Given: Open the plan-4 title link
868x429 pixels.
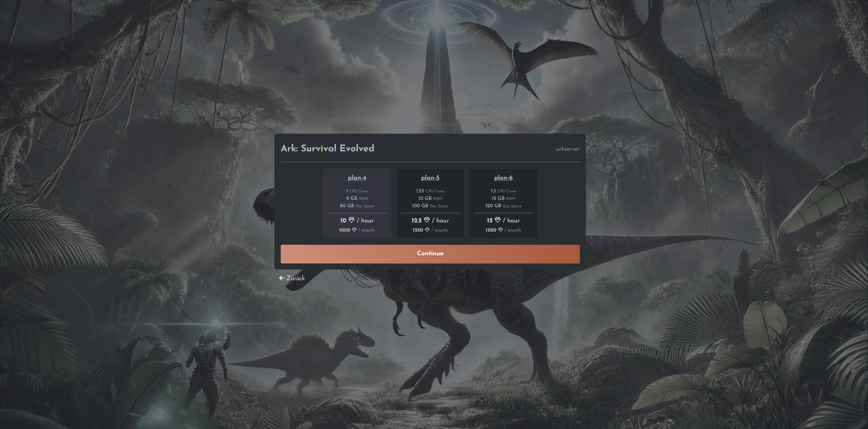Looking at the screenshot, I should coord(357,178).
